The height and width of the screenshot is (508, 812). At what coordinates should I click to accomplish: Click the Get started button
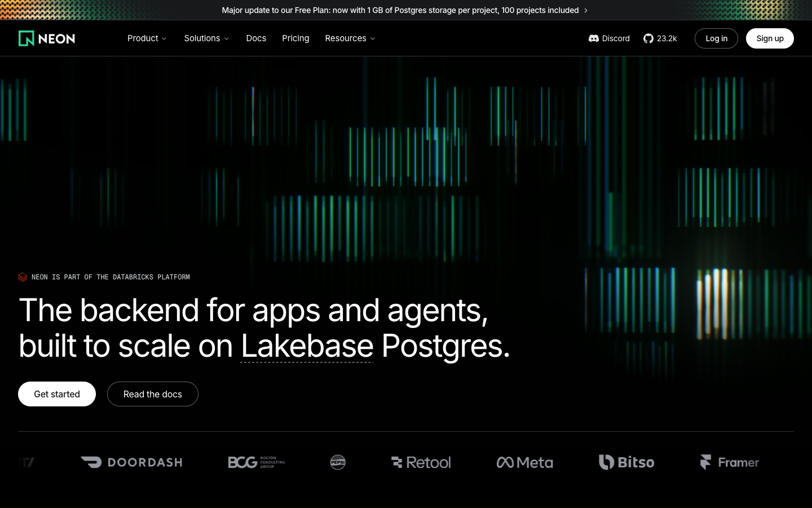(x=57, y=394)
